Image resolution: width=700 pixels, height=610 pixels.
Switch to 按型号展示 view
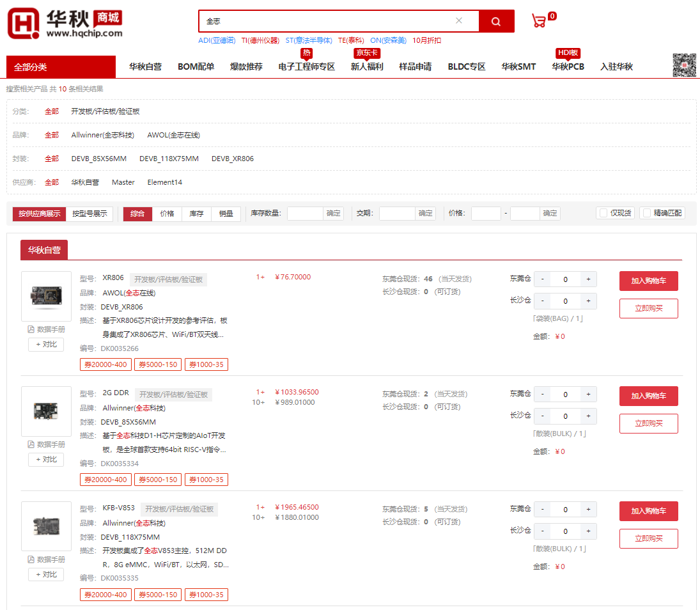pos(89,214)
